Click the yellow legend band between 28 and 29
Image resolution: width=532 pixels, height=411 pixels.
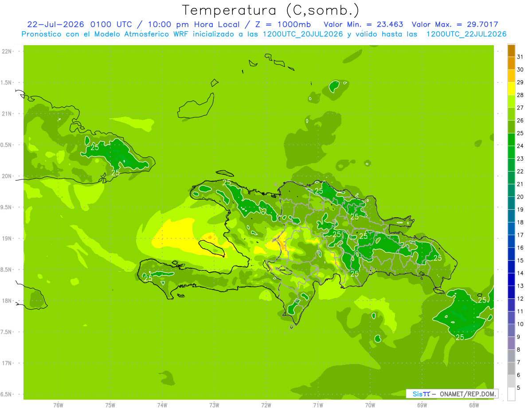click(x=511, y=89)
